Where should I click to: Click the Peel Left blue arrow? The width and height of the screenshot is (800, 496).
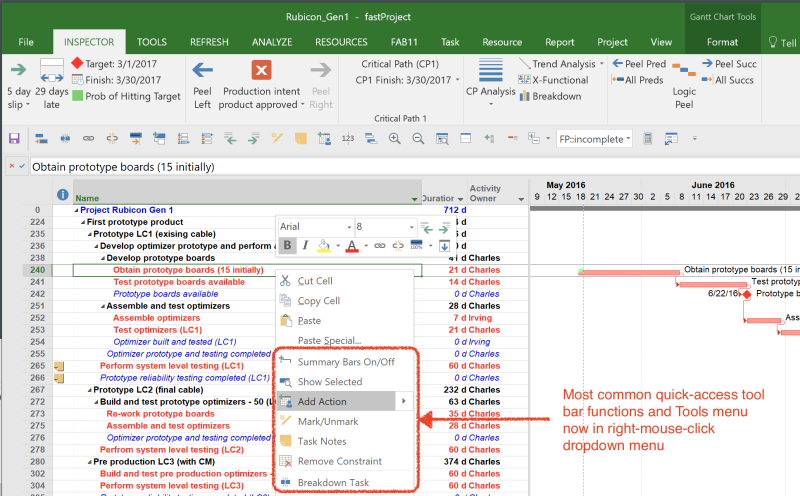203,70
